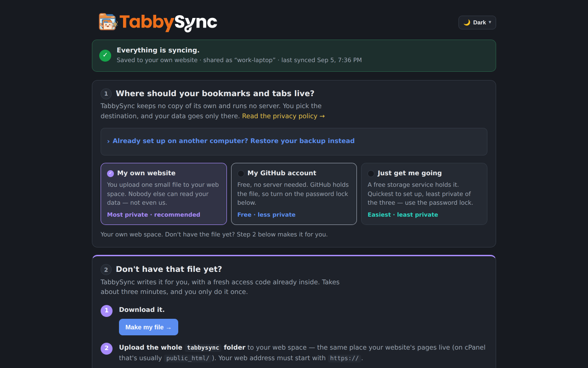
Task: Click the Make my file button
Action: click(148, 327)
